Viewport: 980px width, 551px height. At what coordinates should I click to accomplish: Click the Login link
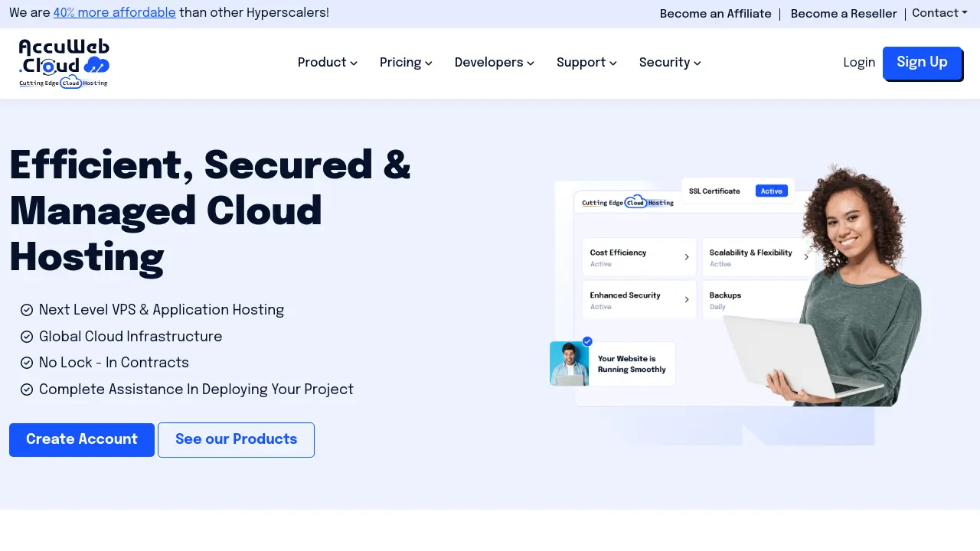[x=859, y=63]
